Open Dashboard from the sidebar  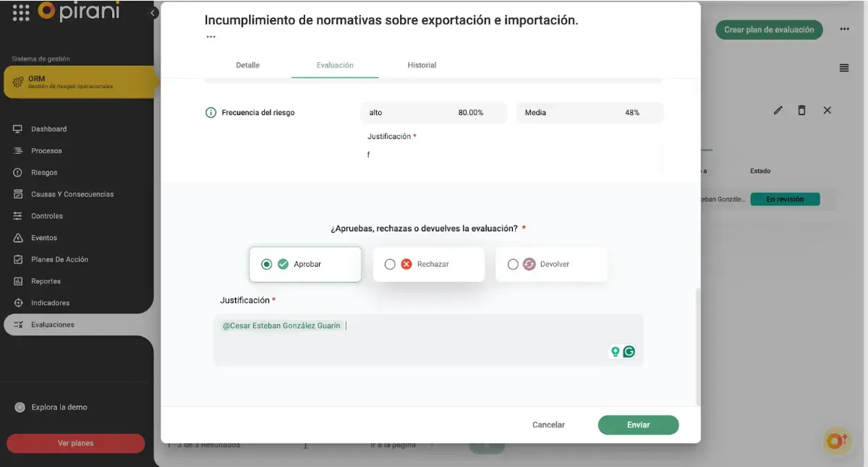pos(48,129)
